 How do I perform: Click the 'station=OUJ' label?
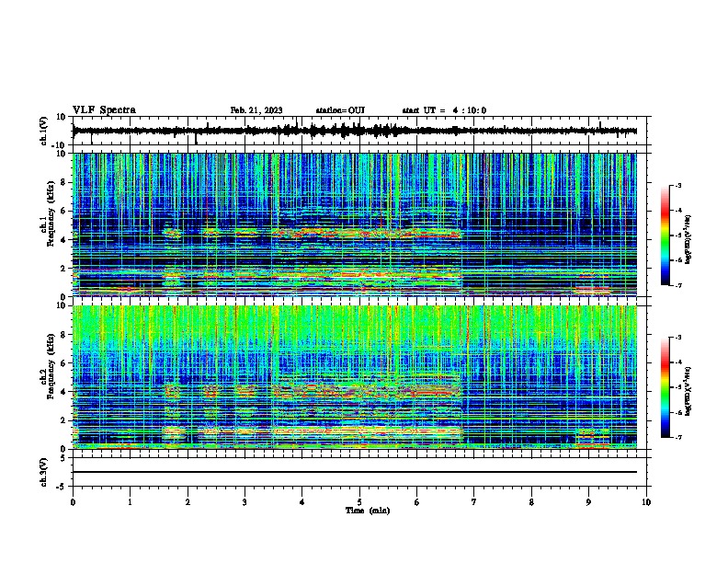tap(340, 110)
